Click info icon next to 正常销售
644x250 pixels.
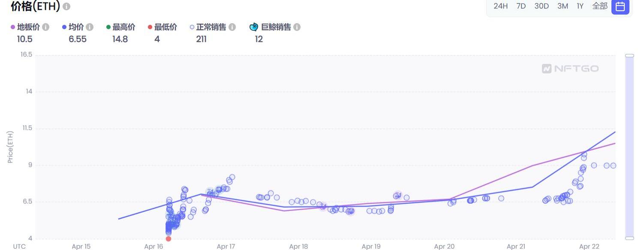click(232, 27)
